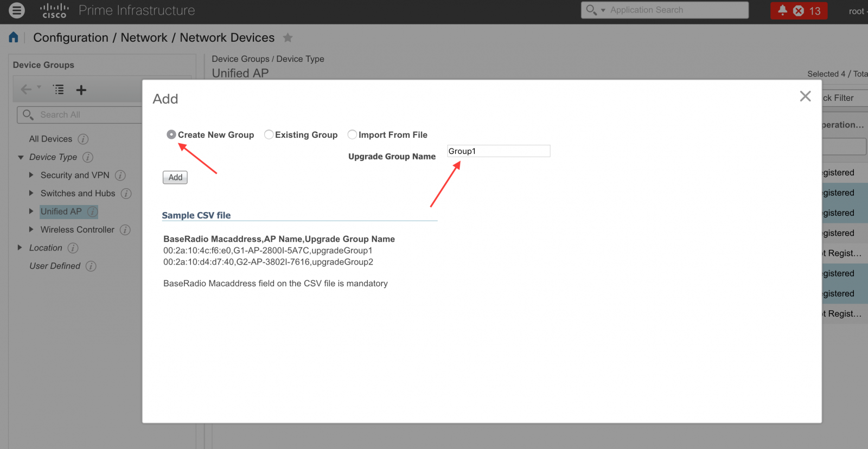Open the alarm bell notifications
This screenshot has width=868, height=449.
pos(782,10)
